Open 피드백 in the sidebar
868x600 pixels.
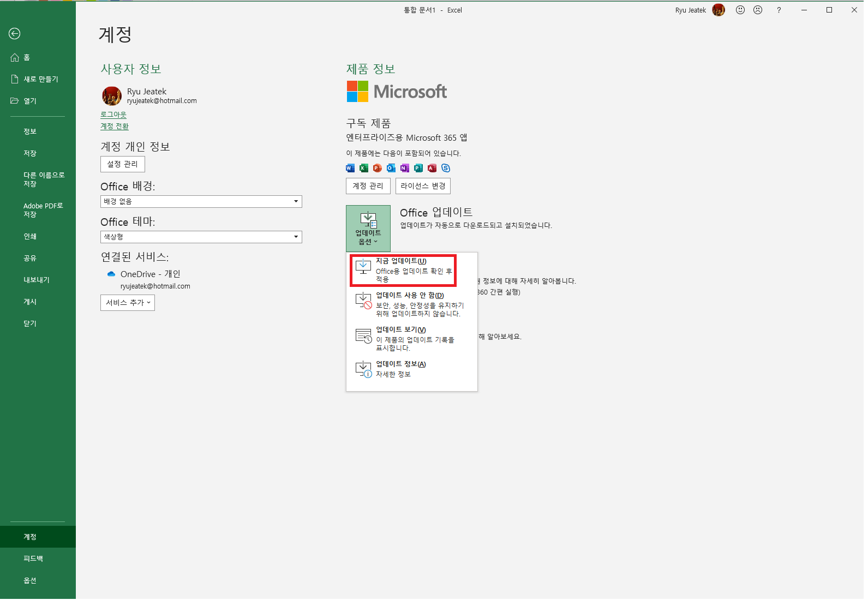(x=38, y=559)
